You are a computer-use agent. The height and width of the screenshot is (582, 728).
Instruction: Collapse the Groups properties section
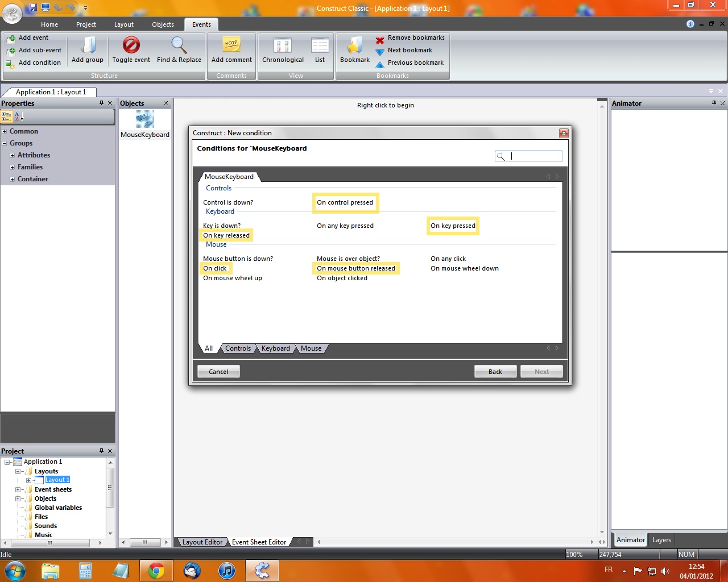(x=5, y=143)
